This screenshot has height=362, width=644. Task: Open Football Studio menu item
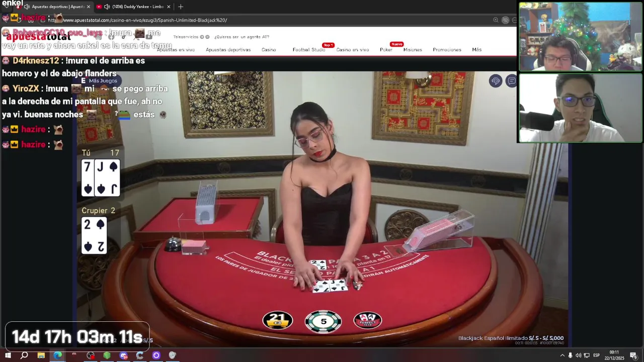click(x=309, y=50)
